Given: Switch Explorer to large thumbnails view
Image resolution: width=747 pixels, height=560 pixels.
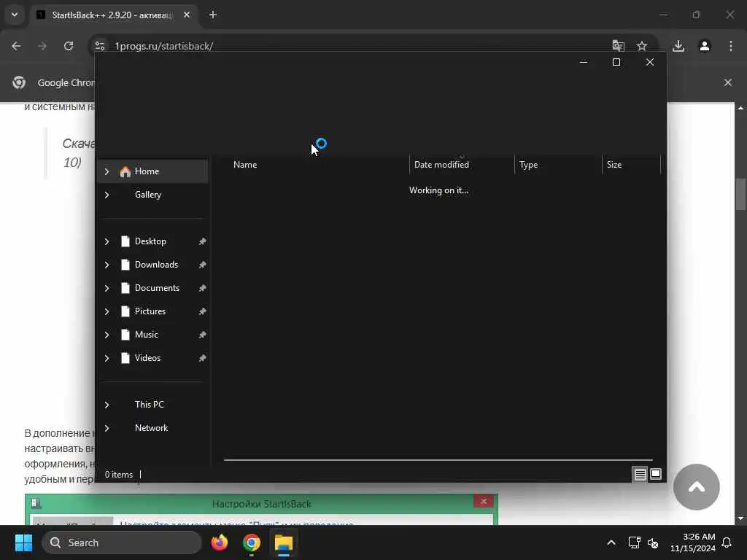Looking at the screenshot, I should pos(656,474).
